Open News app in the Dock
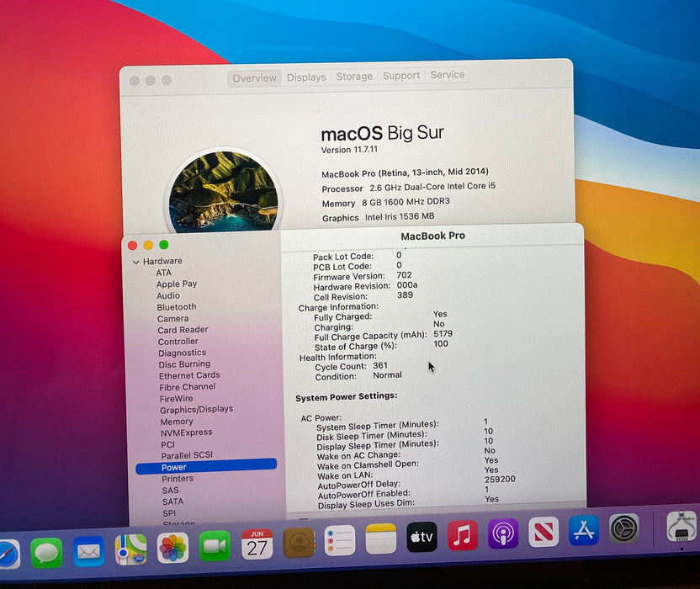The image size is (700, 589). click(544, 532)
